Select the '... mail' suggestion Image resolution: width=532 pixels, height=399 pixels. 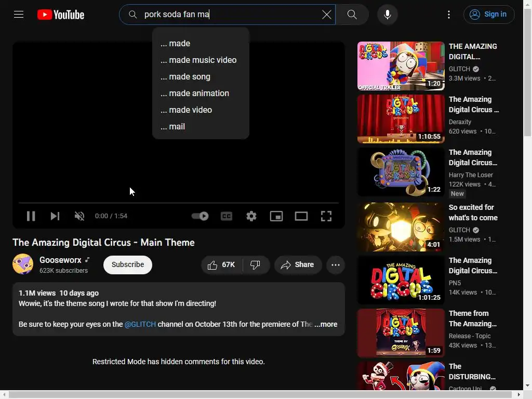tap(201, 127)
